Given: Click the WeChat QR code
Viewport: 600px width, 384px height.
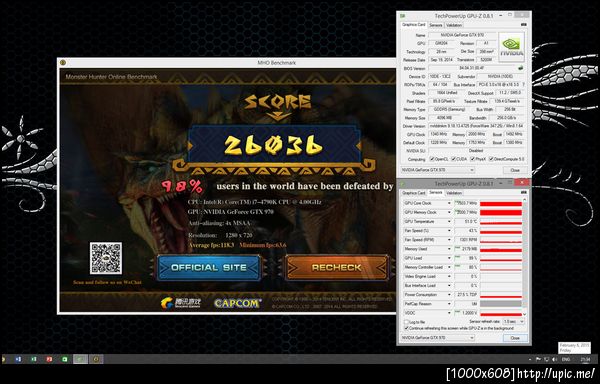Looking at the screenshot, I should pos(106,258).
